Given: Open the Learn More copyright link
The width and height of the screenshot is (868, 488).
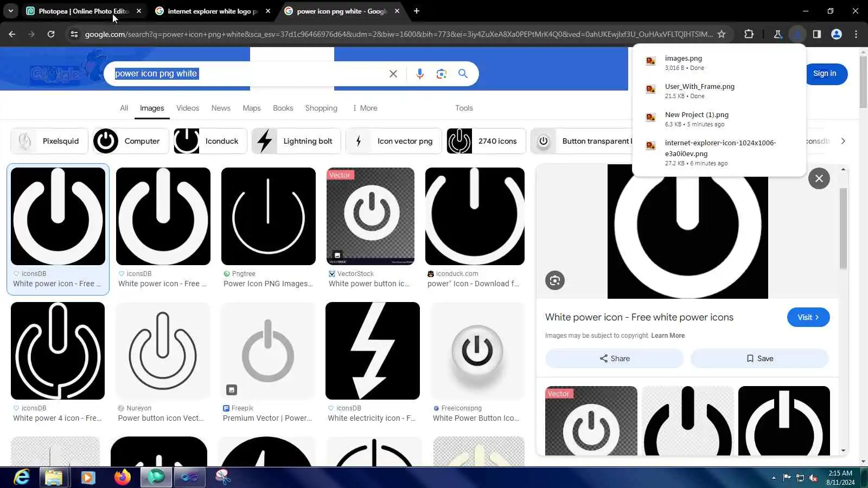Looking at the screenshot, I should tap(668, 336).
